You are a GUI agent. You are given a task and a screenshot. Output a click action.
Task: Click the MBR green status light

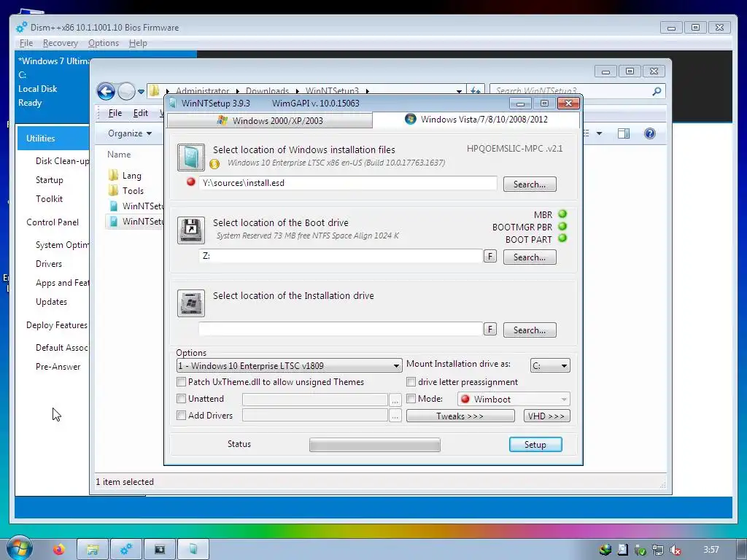[x=562, y=214]
